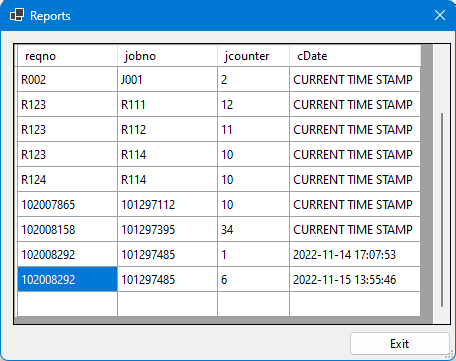456x361 pixels.
Task: Select the 2022-11-14 17:07:53 date cell
Action: pyautogui.click(x=355, y=254)
